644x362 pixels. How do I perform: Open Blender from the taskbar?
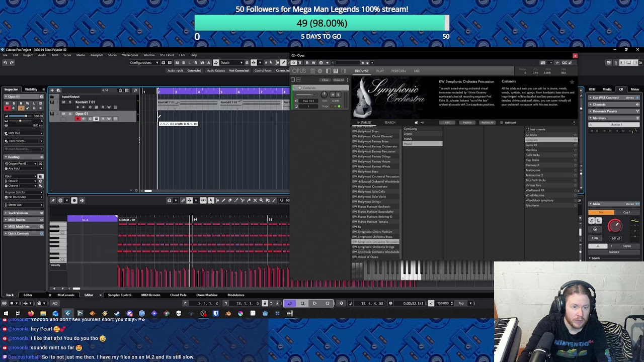click(x=228, y=314)
